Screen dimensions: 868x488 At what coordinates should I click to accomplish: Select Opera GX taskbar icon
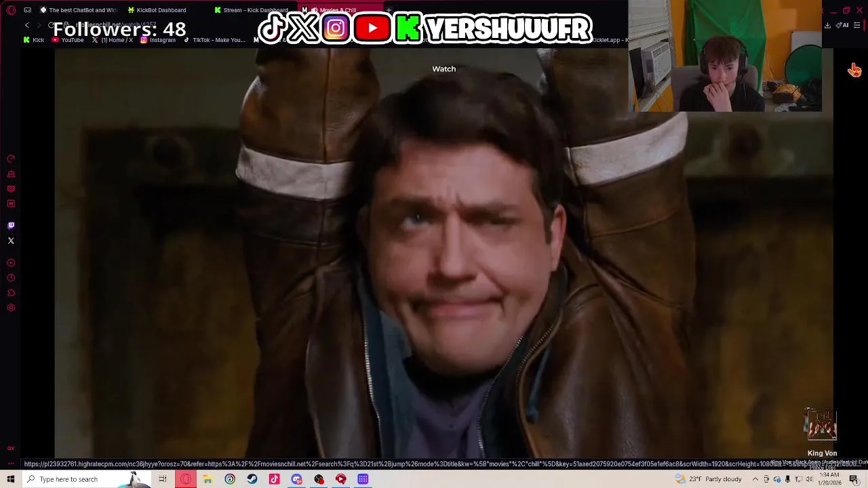coord(185,479)
